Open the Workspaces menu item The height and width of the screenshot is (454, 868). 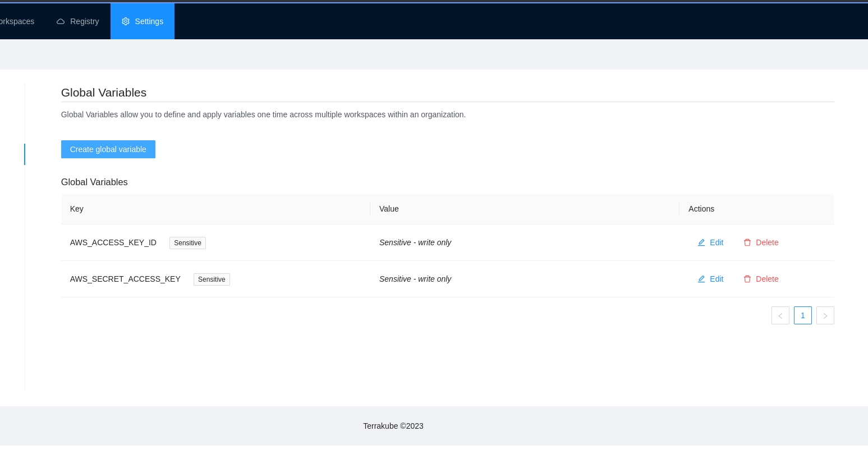click(17, 21)
